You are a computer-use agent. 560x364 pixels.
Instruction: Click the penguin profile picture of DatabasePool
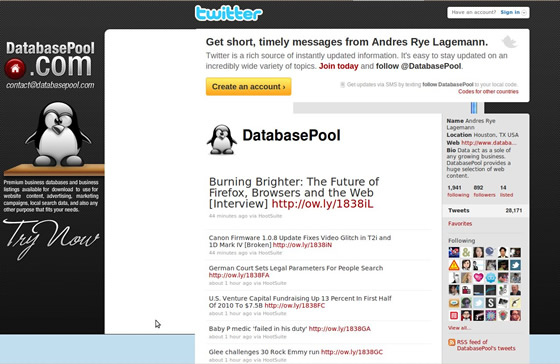(222, 140)
